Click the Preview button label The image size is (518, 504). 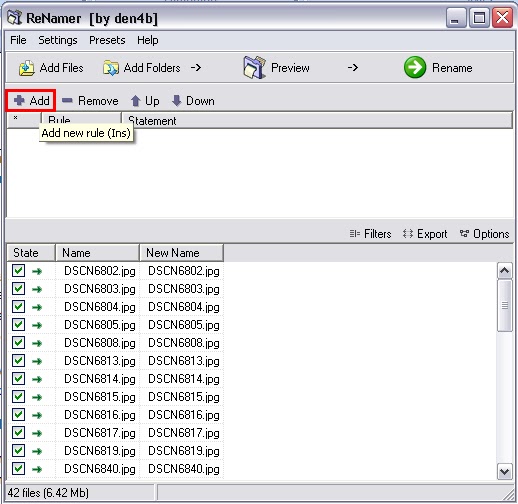[x=290, y=68]
